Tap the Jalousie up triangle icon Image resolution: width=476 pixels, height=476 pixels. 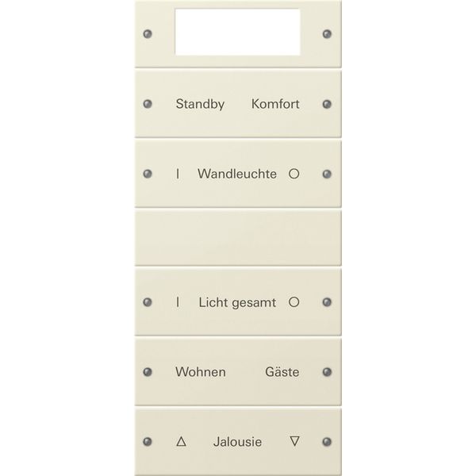pyautogui.click(x=181, y=441)
